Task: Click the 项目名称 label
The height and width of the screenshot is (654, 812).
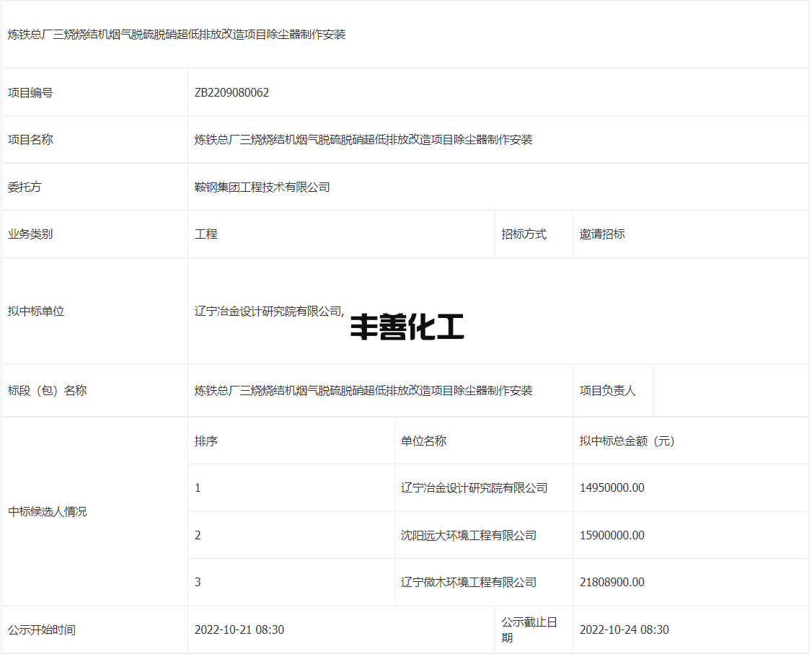Action: (x=30, y=140)
